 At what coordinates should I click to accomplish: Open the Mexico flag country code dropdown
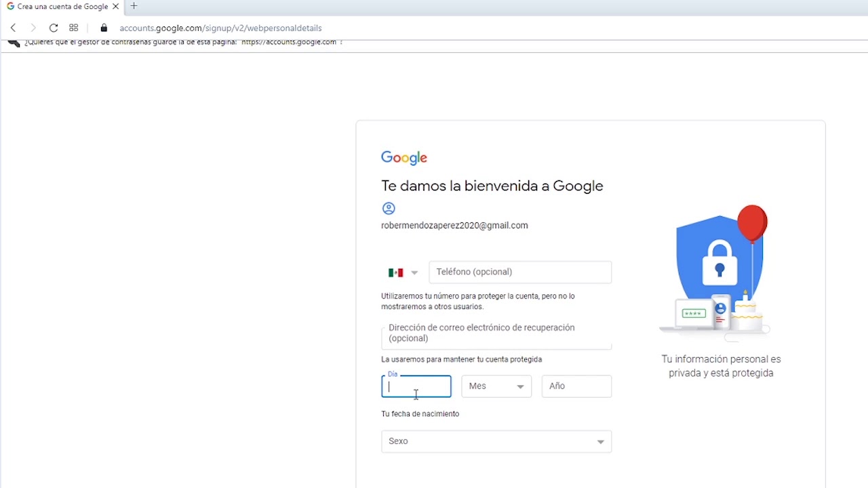coord(403,272)
